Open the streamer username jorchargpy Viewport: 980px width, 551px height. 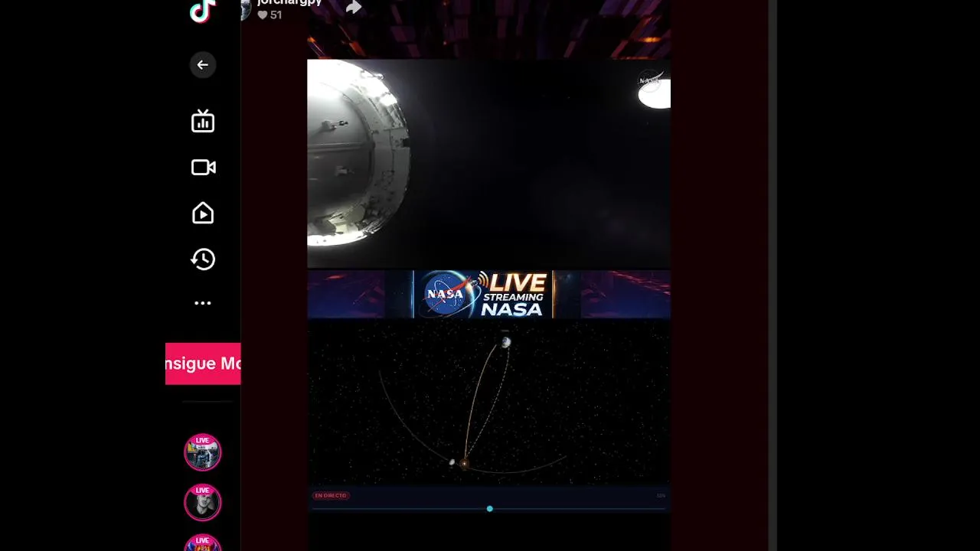(289, 2)
